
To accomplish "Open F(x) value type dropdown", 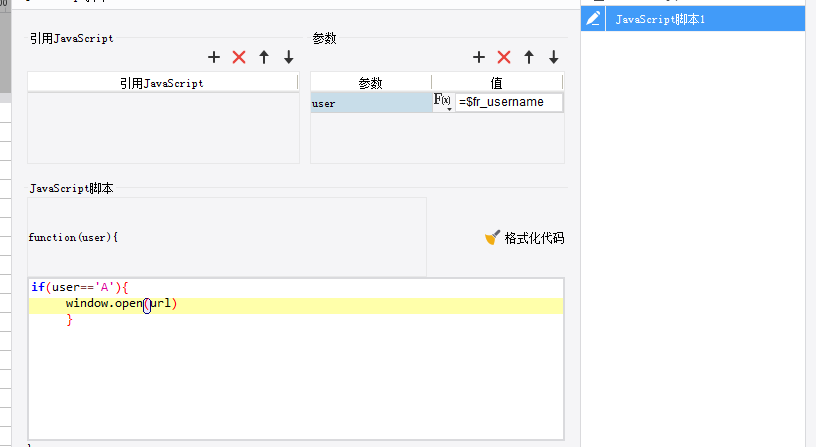I will [x=443, y=102].
